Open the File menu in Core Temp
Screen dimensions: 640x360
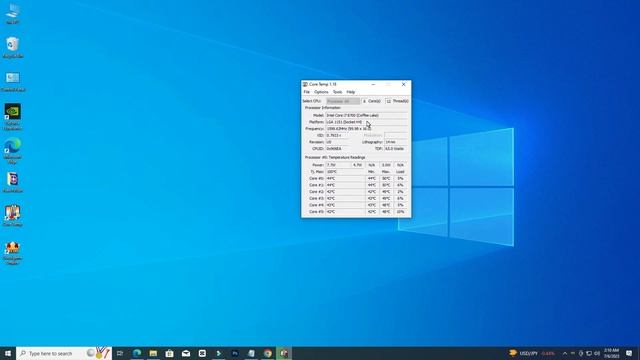click(x=307, y=92)
